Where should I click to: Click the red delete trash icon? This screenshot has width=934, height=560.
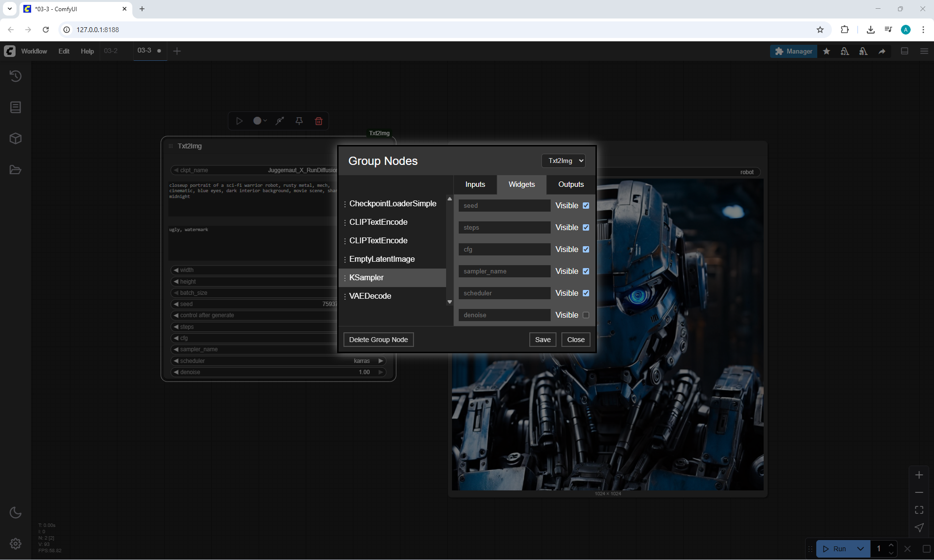tap(319, 121)
